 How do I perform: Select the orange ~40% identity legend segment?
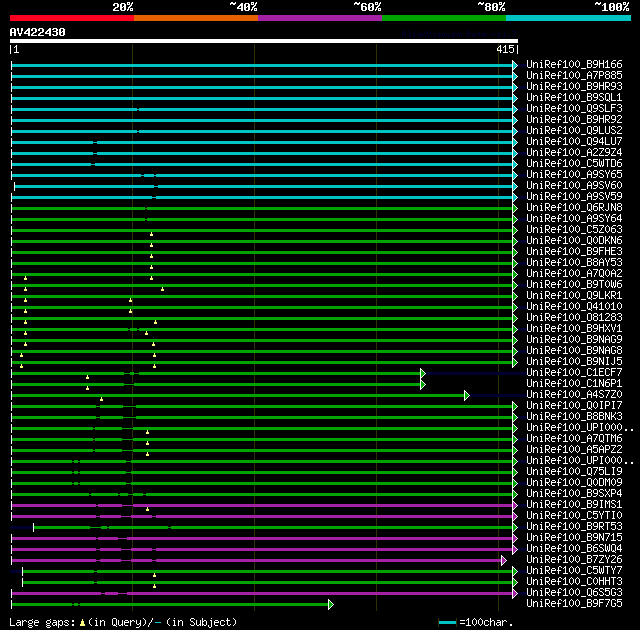coord(195,17)
